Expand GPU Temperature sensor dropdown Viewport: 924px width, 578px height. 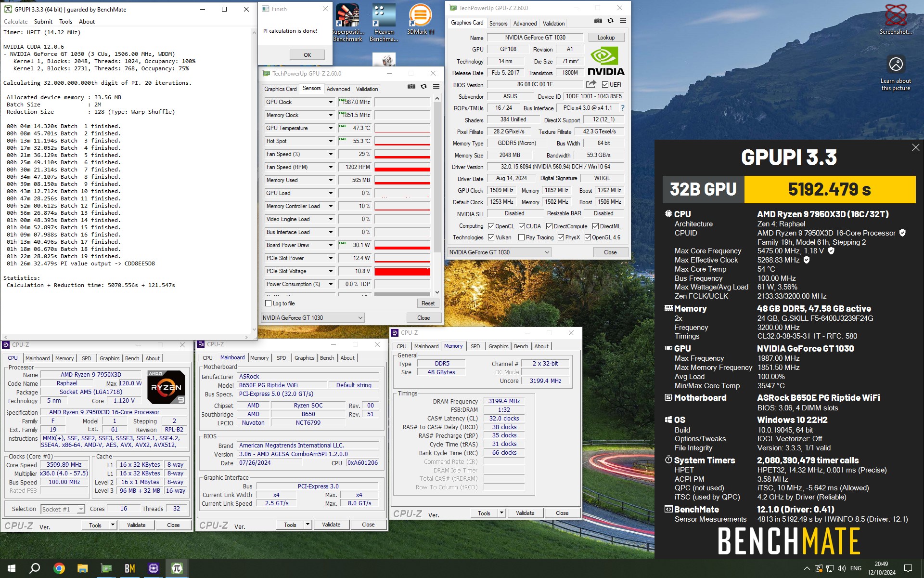[331, 128]
